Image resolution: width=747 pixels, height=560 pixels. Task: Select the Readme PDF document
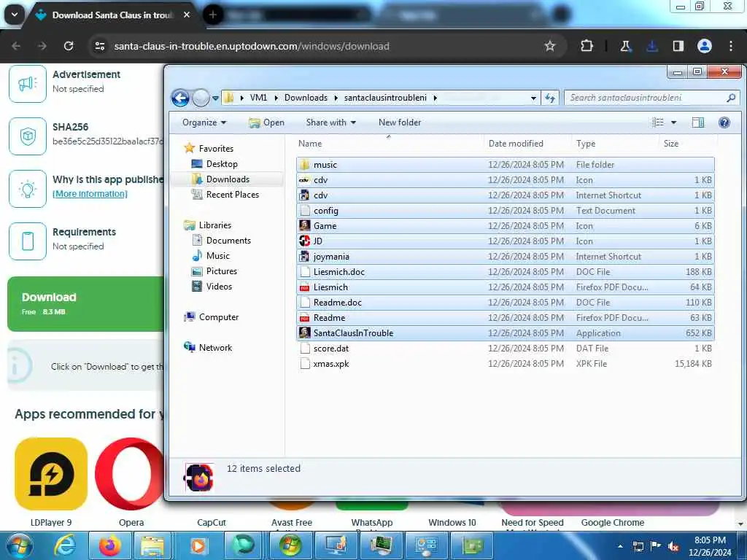505,318
